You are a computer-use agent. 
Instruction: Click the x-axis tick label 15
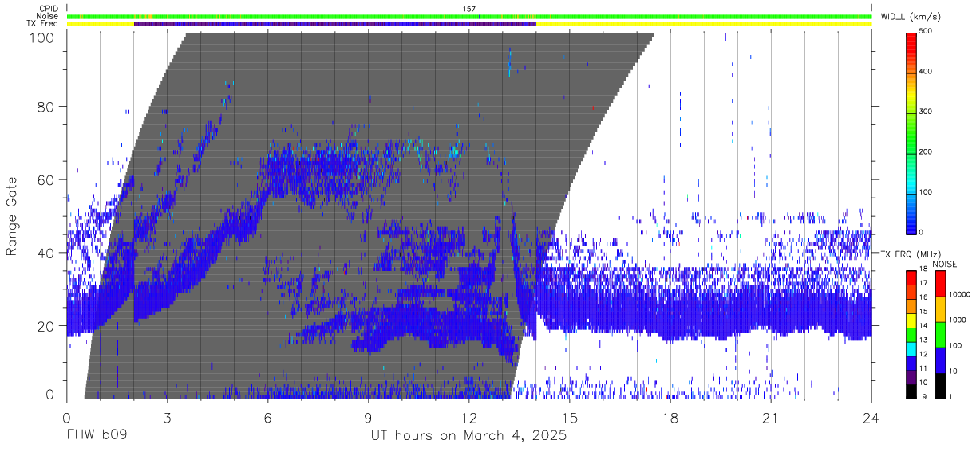(570, 418)
